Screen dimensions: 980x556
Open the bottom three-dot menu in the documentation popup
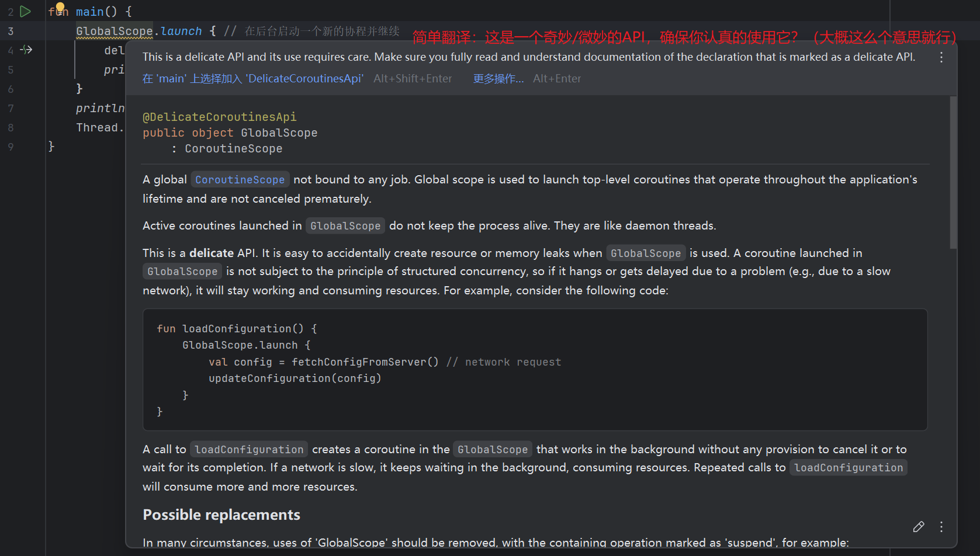click(941, 527)
